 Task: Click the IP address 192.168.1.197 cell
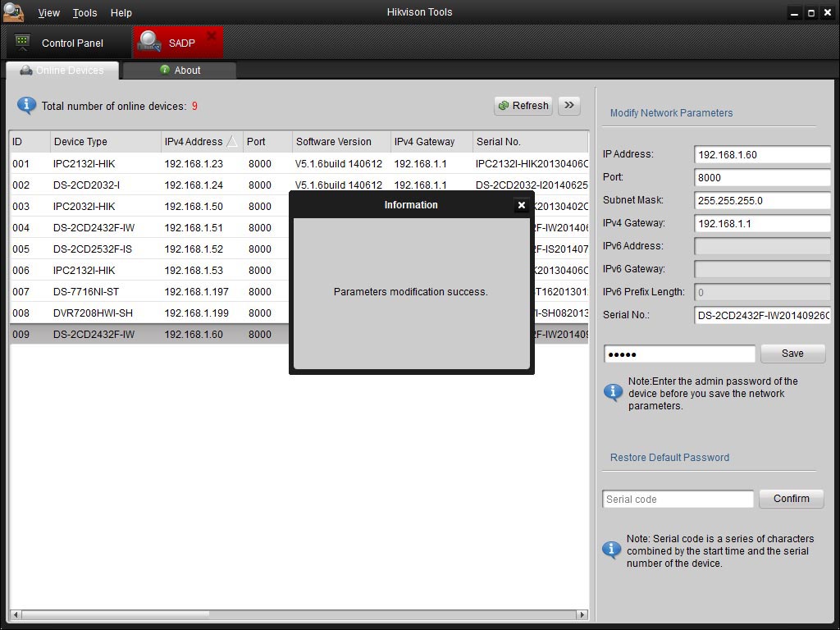pyautogui.click(x=196, y=292)
